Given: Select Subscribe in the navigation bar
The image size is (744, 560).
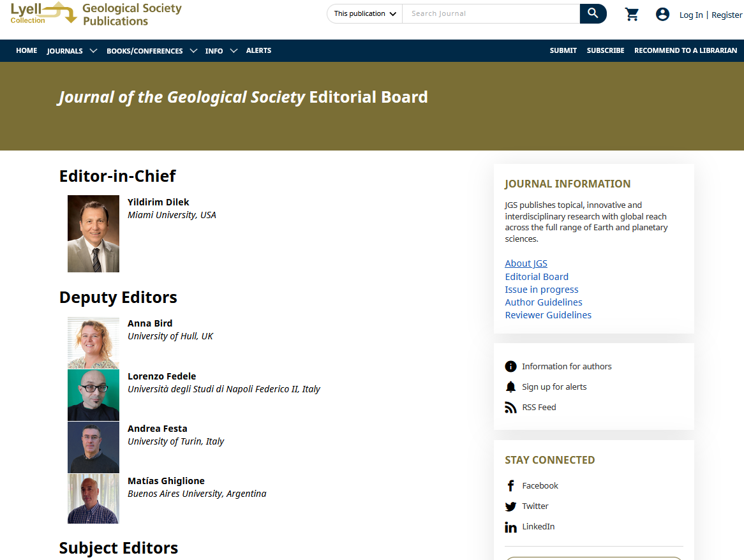Looking at the screenshot, I should [605, 50].
